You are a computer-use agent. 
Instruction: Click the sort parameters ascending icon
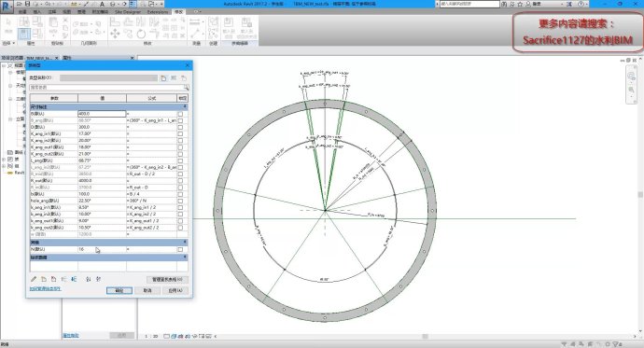pyautogui.click(x=89, y=279)
